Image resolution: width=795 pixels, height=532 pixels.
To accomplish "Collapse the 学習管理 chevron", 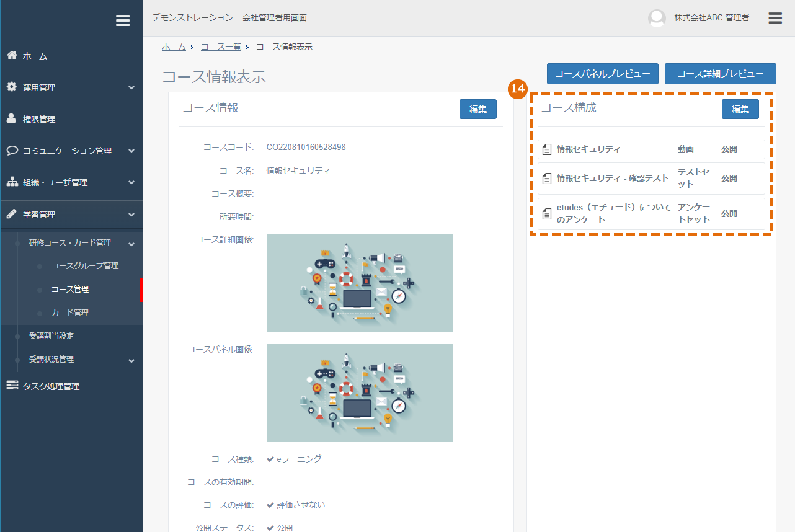I will [x=131, y=215].
